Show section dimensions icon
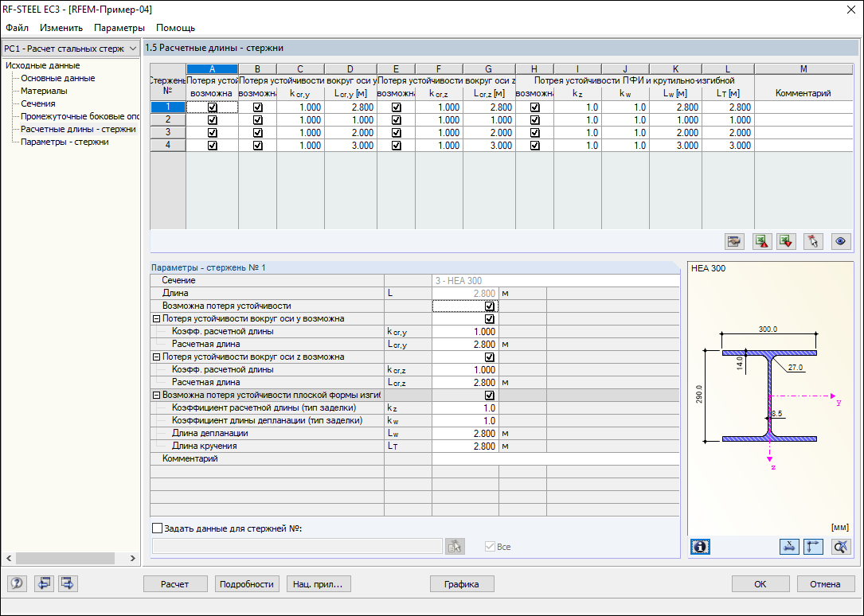 [790, 547]
